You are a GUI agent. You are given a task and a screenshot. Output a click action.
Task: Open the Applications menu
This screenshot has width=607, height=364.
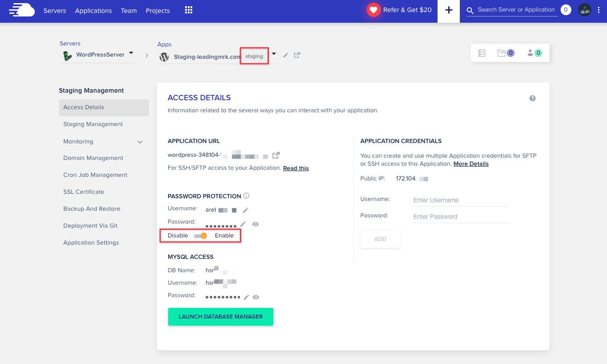tap(94, 11)
